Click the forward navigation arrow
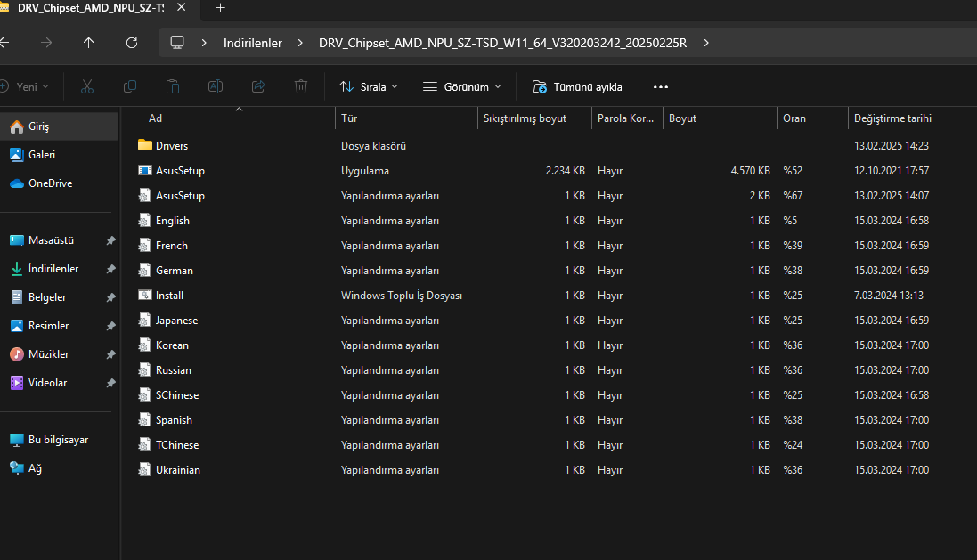 46,43
